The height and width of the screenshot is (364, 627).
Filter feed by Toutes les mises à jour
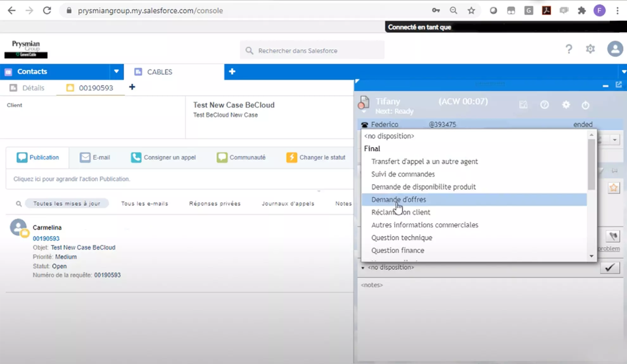pyautogui.click(x=67, y=203)
